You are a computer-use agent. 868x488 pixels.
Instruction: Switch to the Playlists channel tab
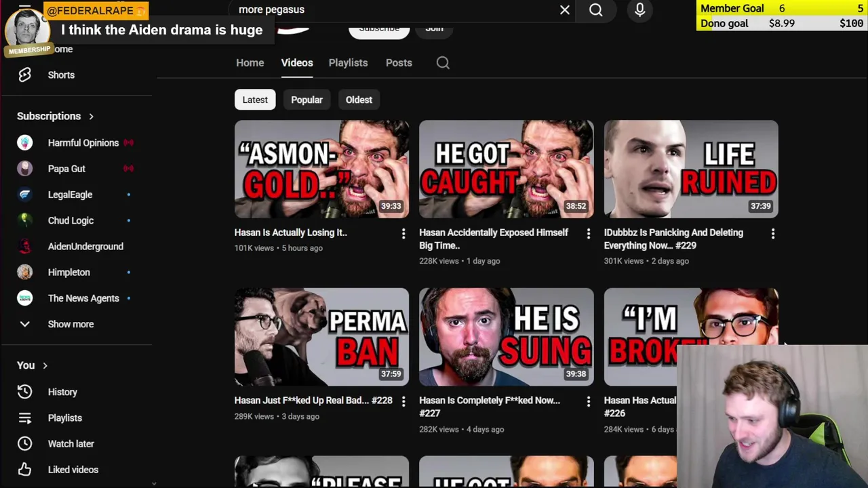pos(348,63)
